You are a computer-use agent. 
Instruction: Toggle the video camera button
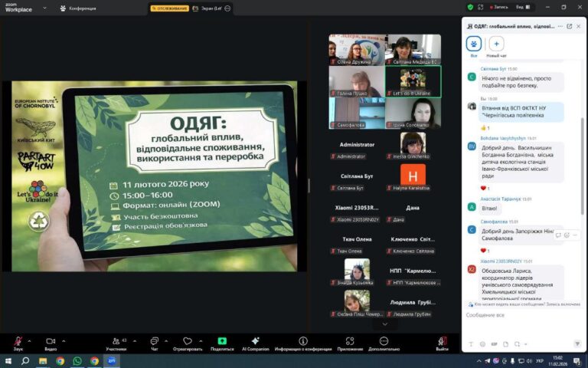click(51, 341)
